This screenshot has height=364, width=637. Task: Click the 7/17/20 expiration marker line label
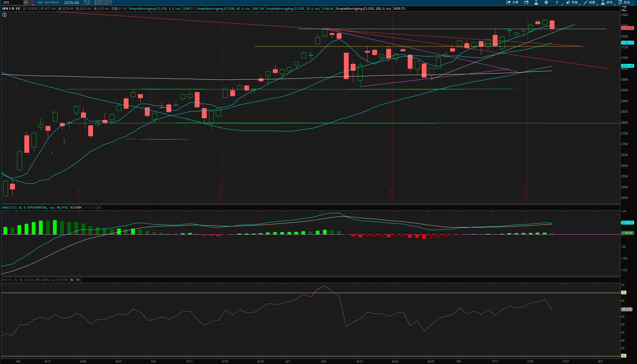(x=525, y=192)
